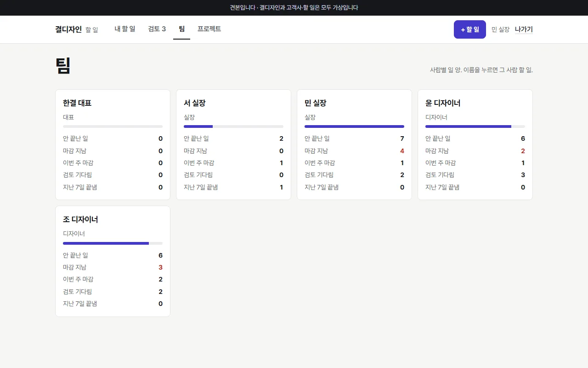This screenshot has width=588, height=368.
Task: Click overdue count 2 on 윤 디자이너 card
Action: click(x=523, y=151)
